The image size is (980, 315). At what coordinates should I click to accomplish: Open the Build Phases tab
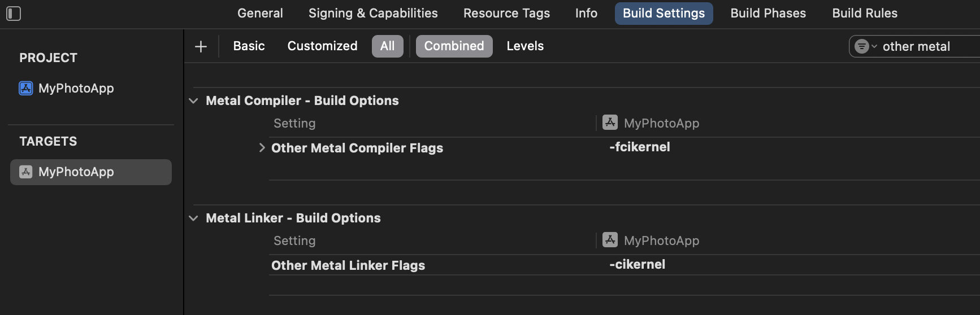pyautogui.click(x=768, y=13)
